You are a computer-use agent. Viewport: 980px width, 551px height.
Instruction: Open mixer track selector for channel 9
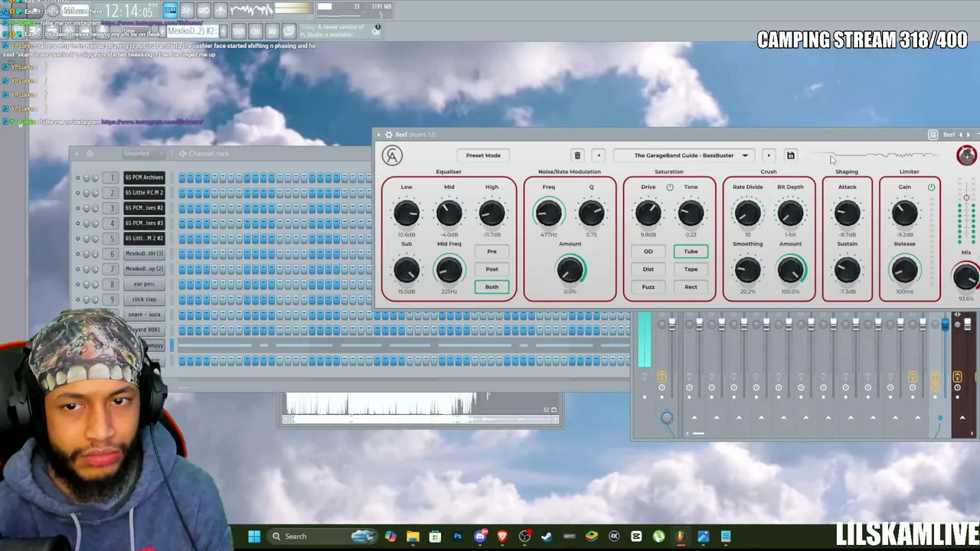pyautogui.click(x=112, y=299)
